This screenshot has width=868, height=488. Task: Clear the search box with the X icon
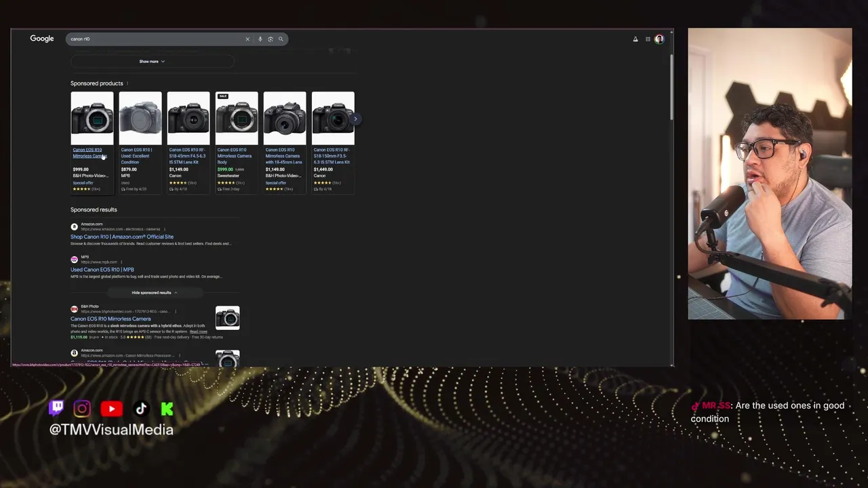click(x=248, y=39)
